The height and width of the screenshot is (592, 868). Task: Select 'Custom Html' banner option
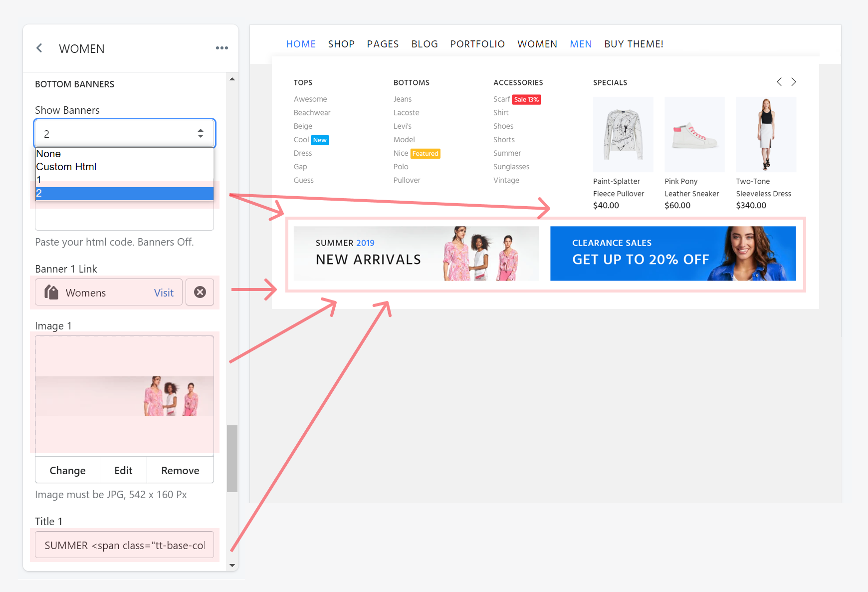(x=66, y=167)
